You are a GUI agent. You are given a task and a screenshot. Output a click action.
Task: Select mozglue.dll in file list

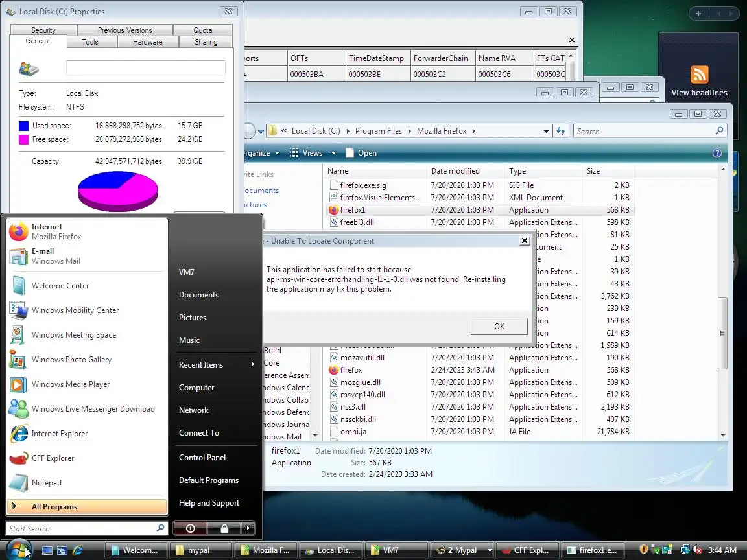tap(480, 382)
